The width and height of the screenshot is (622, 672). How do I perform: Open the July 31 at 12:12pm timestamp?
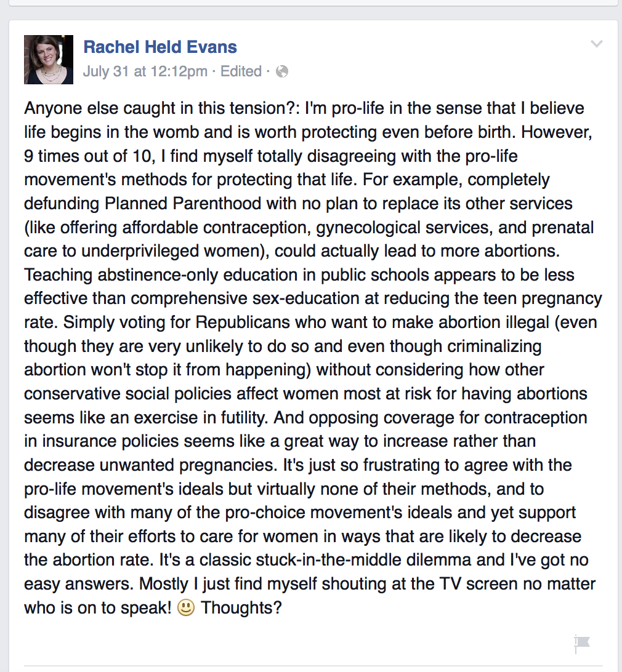(x=145, y=71)
